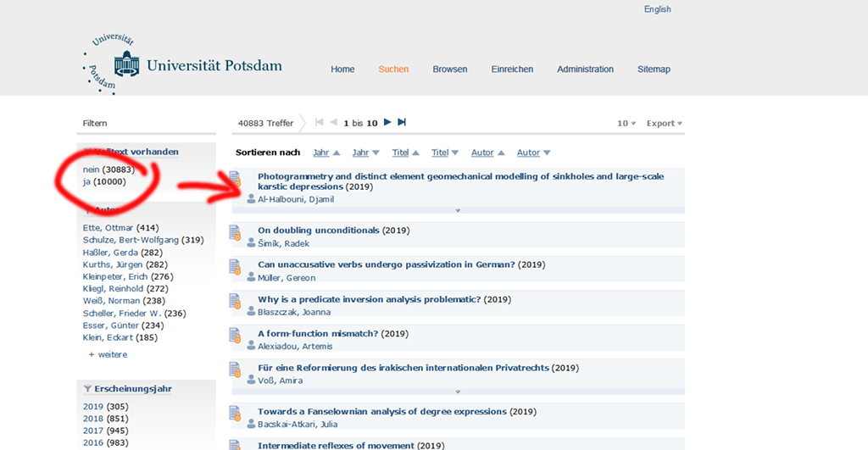
Task: Click person icon next to Voß, Amira
Action: [251, 381]
